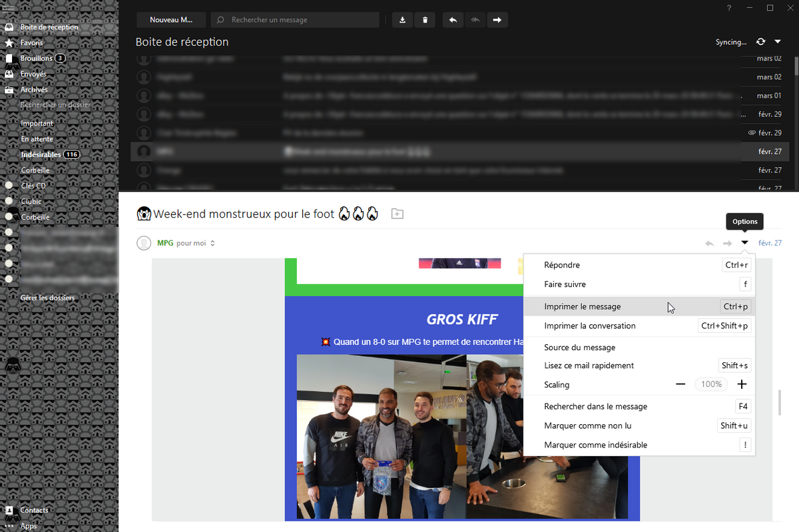The height and width of the screenshot is (532, 799).
Task: Click the small forward arrow in message header
Action: (x=728, y=243)
